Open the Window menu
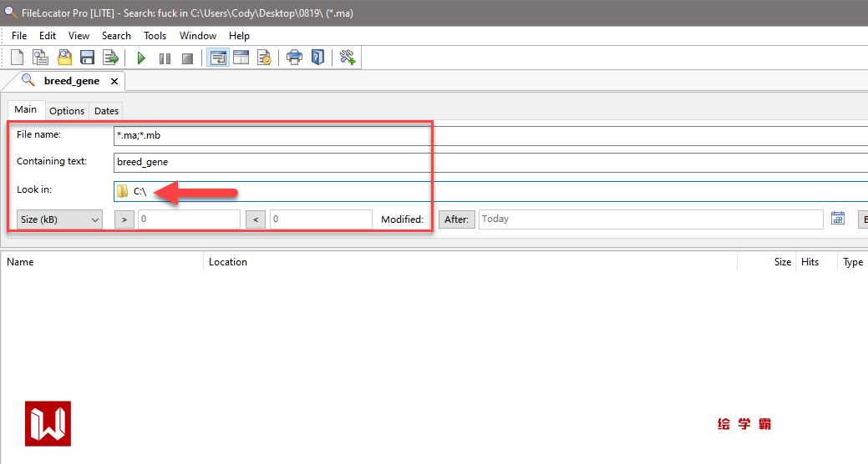868x464 pixels. tap(198, 36)
